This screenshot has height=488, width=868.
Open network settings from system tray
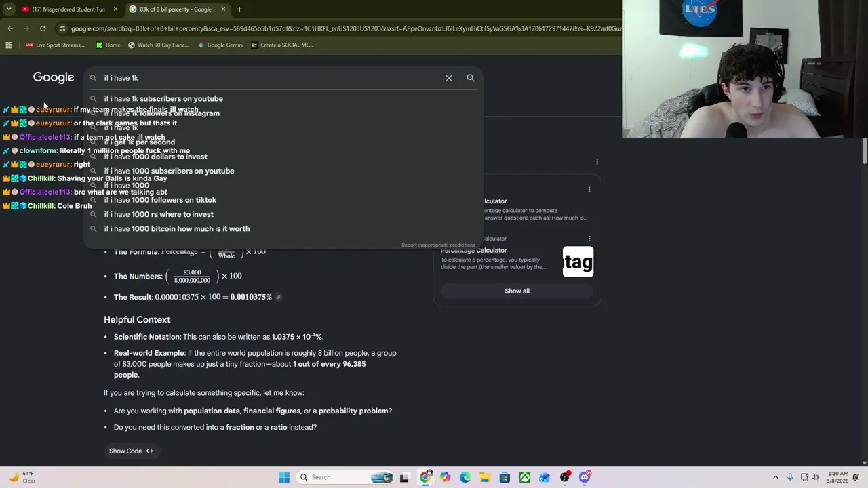804,477
